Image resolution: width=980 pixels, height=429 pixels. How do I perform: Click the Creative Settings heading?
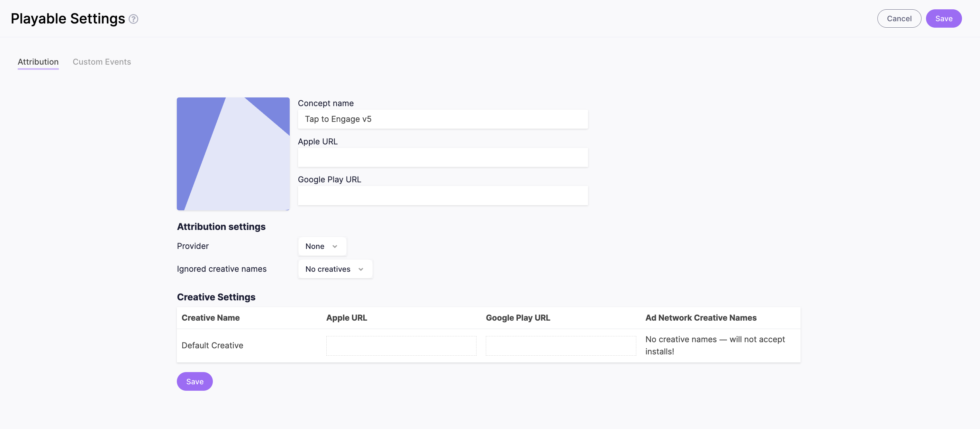coord(216,297)
